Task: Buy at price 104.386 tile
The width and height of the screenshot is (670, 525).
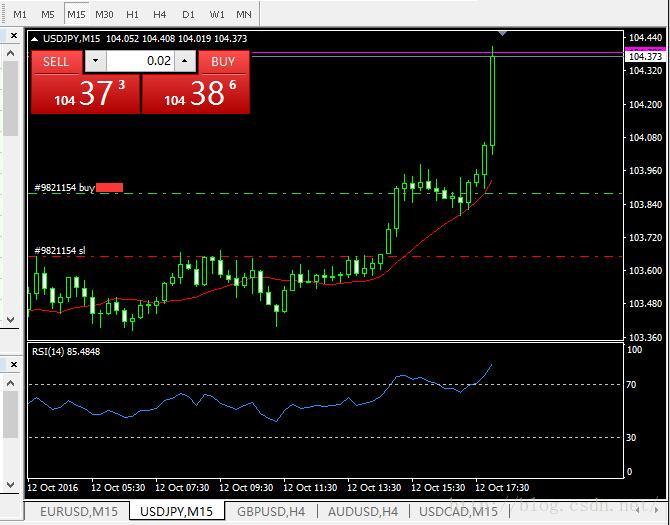Action: click(195, 94)
